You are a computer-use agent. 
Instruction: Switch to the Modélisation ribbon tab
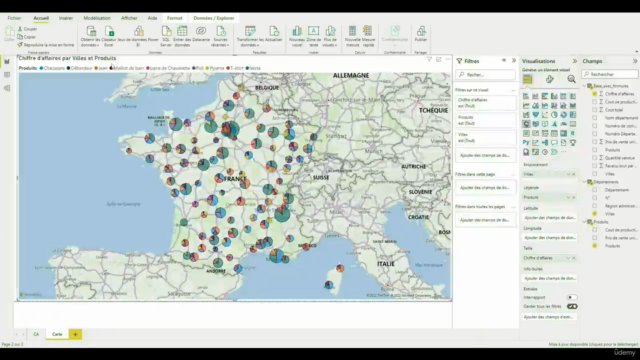97,18
